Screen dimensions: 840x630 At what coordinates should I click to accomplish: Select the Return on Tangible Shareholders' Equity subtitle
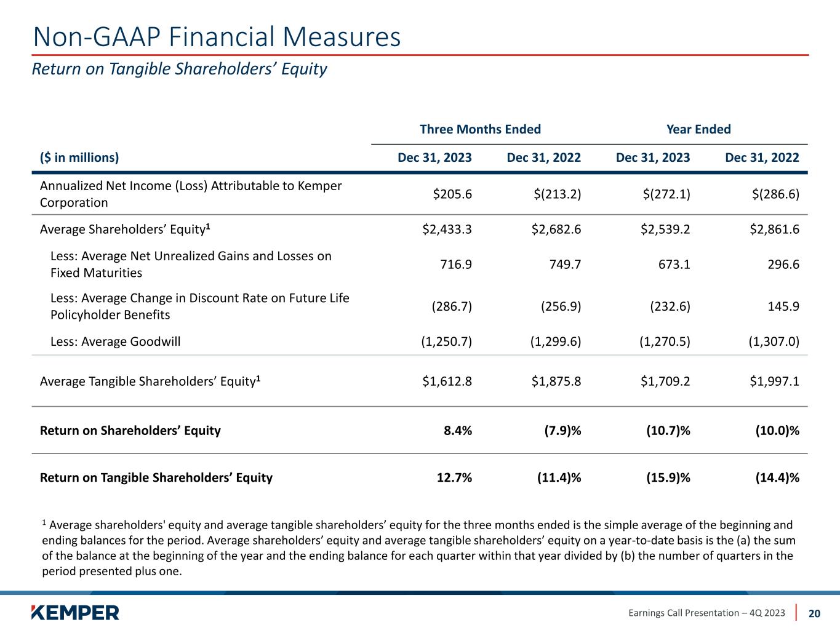click(179, 69)
